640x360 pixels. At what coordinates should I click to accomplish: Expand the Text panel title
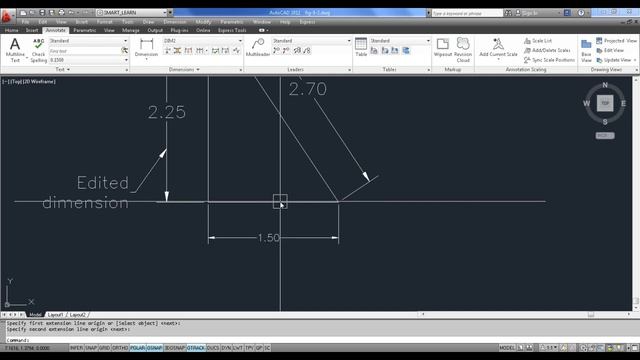coord(62,70)
